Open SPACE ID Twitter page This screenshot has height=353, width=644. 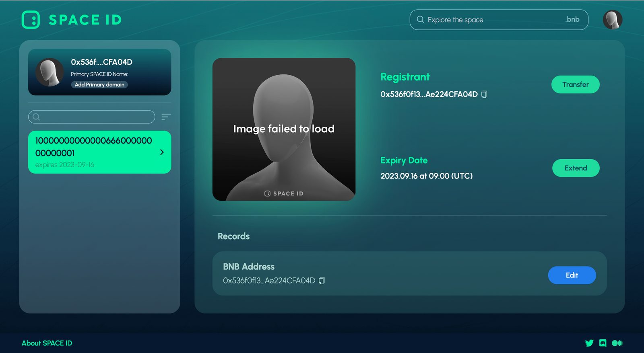click(x=589, y=343)
